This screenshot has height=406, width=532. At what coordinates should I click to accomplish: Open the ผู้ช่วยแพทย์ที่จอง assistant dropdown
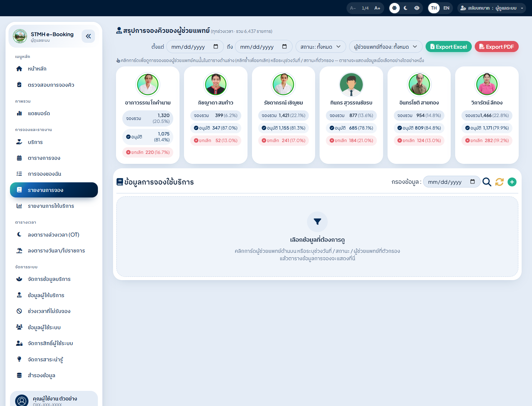coord(386,47)
